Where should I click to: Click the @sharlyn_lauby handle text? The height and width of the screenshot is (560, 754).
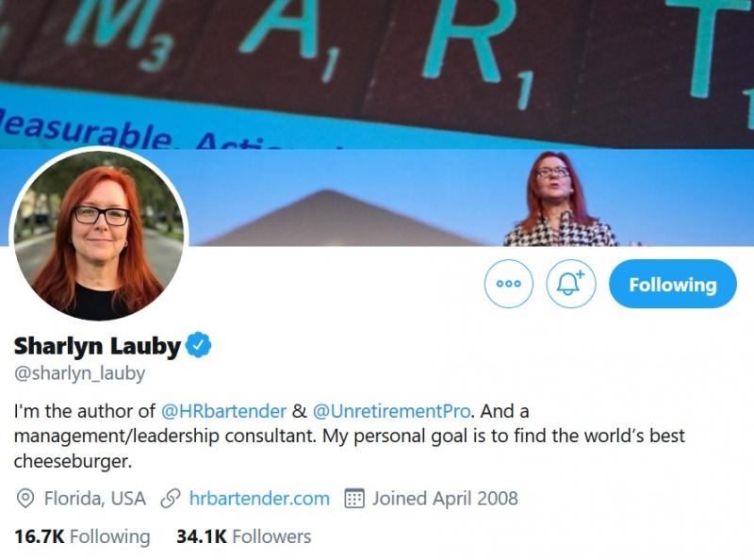(79, 374)
